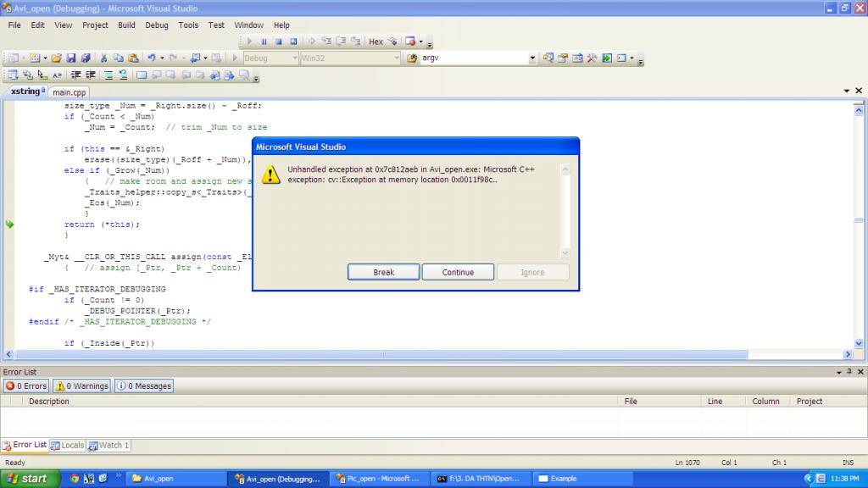Click Break in exception dialog
The image size is (868, 488).
coord(384,272)
